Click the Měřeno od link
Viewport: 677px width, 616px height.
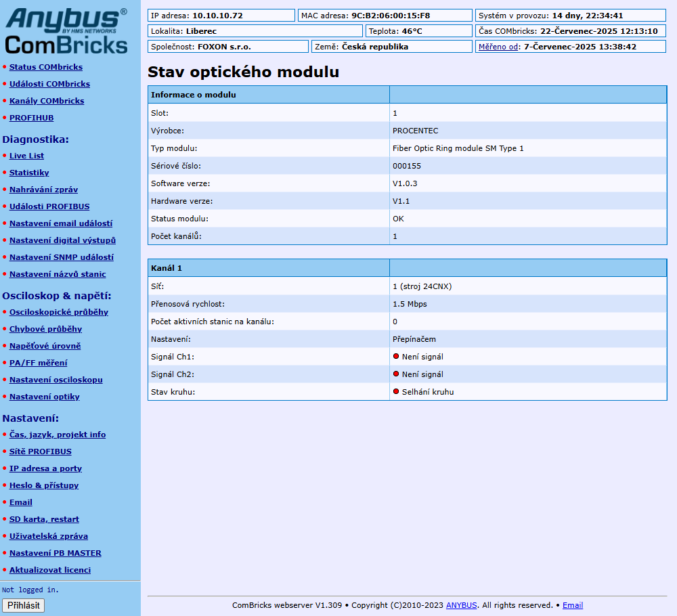(498, 47)
